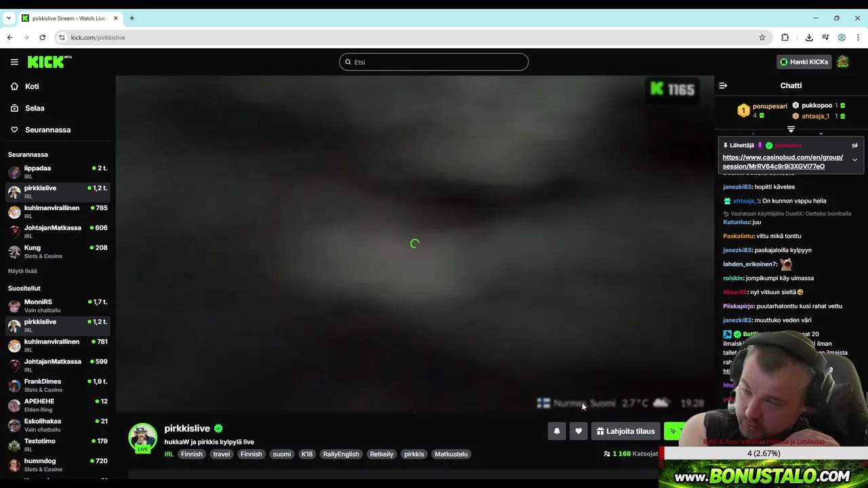
Task: Open a new browser tab
Action: 132,18
